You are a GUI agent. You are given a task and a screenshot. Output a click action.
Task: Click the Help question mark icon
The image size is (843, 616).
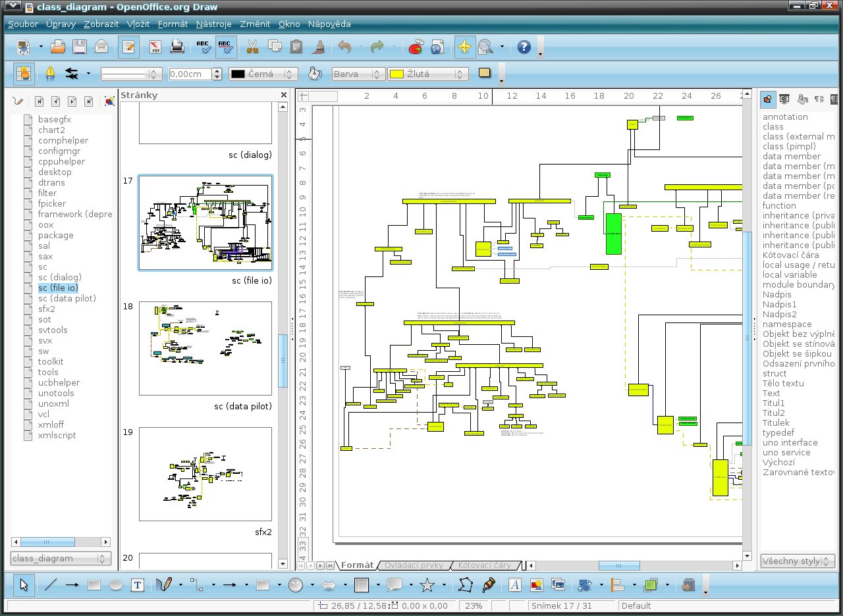[x=524, y=47]
